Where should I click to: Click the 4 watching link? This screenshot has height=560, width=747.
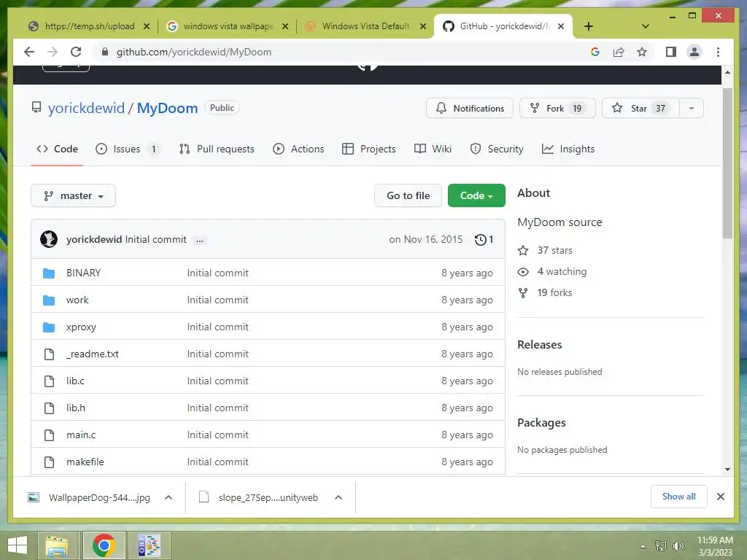[x=553, y=271]
